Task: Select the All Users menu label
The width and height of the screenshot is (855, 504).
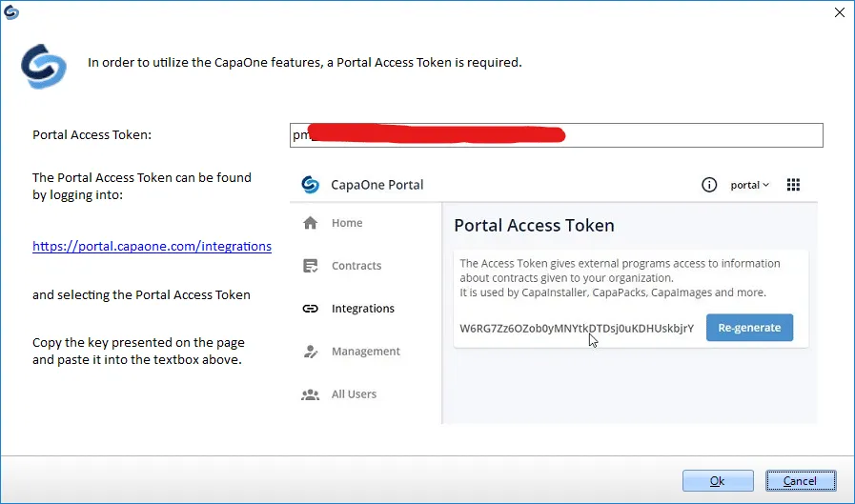Action: [x=354, y=393]
